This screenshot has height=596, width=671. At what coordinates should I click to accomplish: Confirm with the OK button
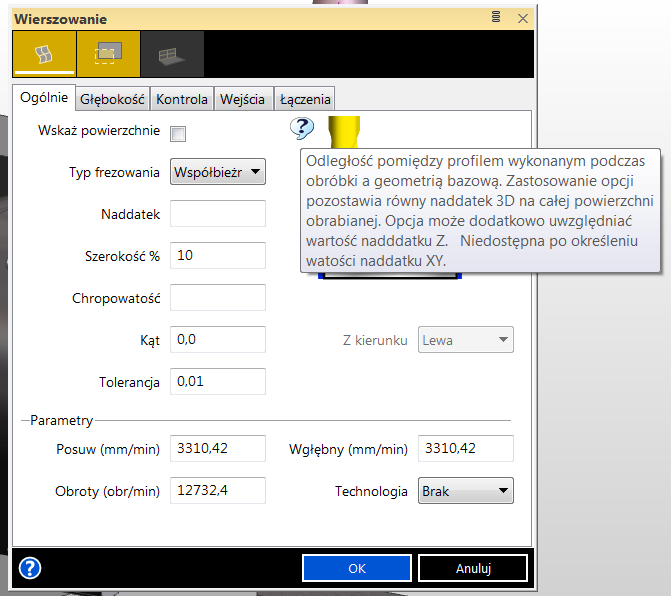357,568
